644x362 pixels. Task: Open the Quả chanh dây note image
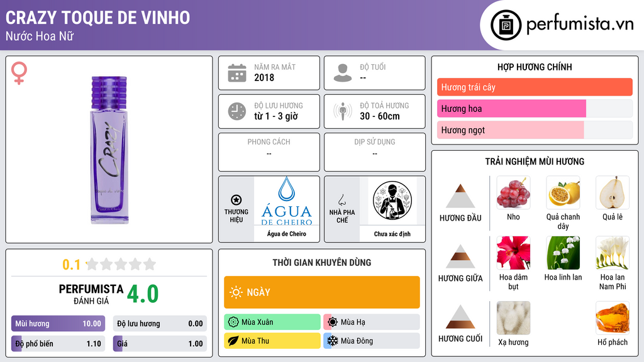click(563, 192)
